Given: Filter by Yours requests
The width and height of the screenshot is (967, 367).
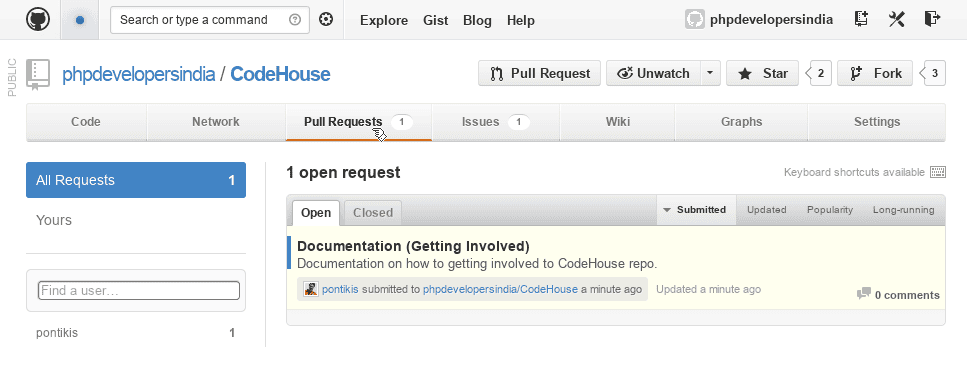Looking at the screenshot, I should click(x=54, y=220).
